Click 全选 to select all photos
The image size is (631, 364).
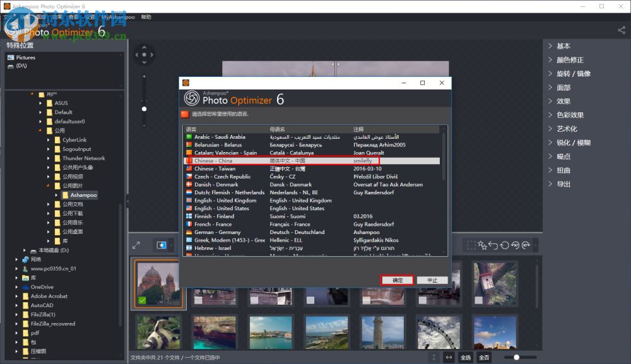tap(466, 357)
